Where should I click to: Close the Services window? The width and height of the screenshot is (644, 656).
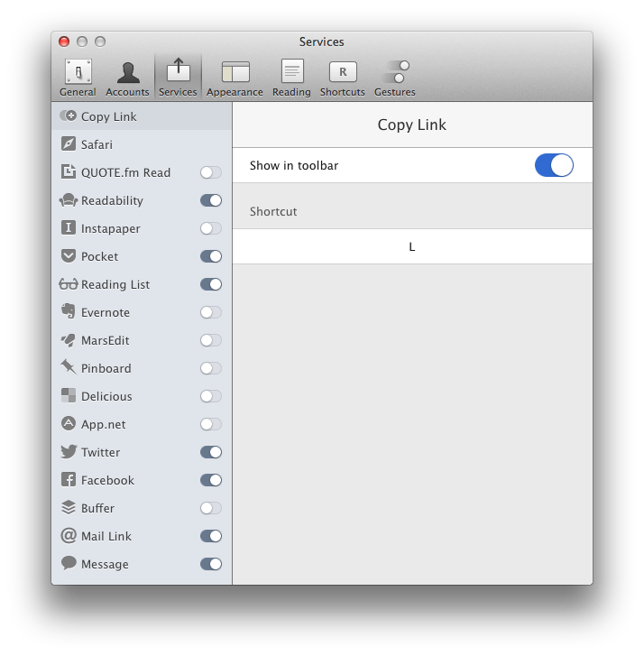(64, 42)
